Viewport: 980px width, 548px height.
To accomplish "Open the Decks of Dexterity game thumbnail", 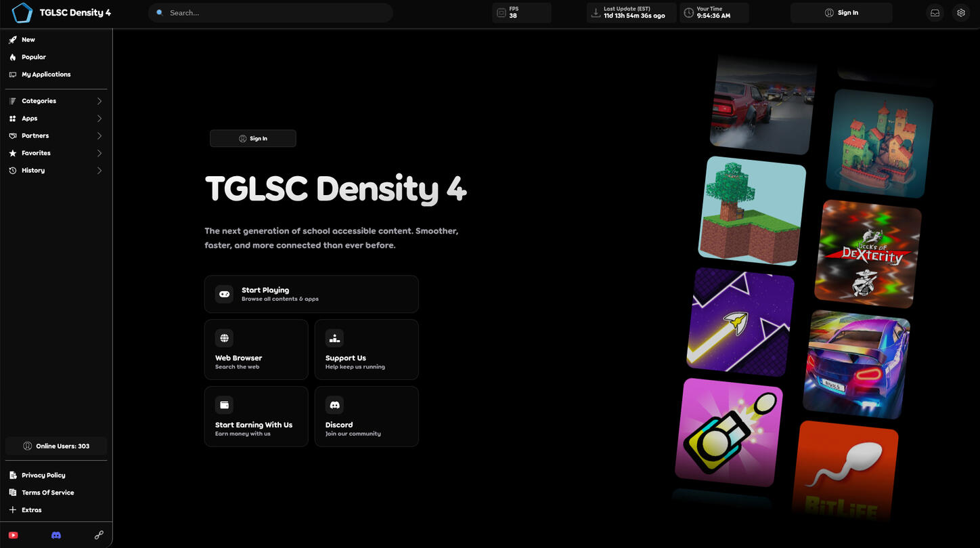I will (868, 254).
